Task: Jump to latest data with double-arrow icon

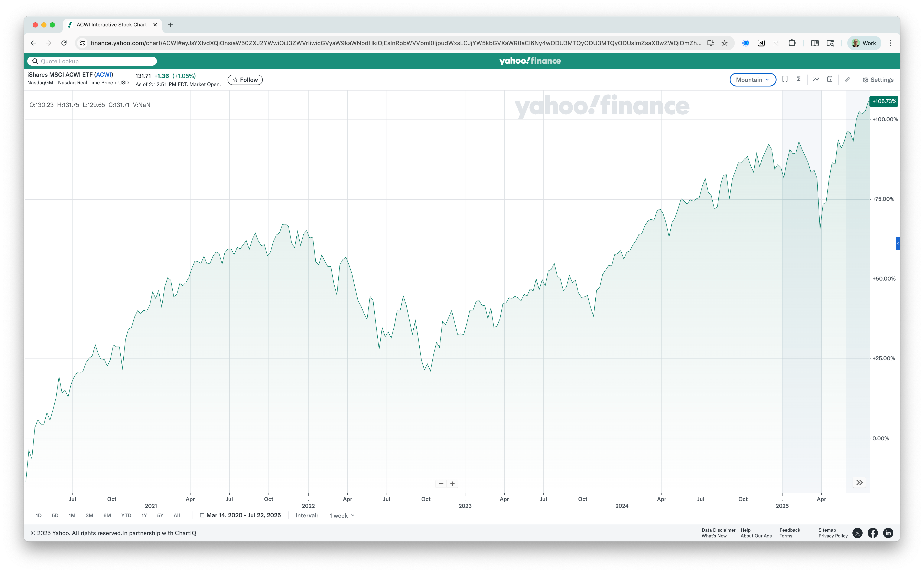Action: (859, 482)
